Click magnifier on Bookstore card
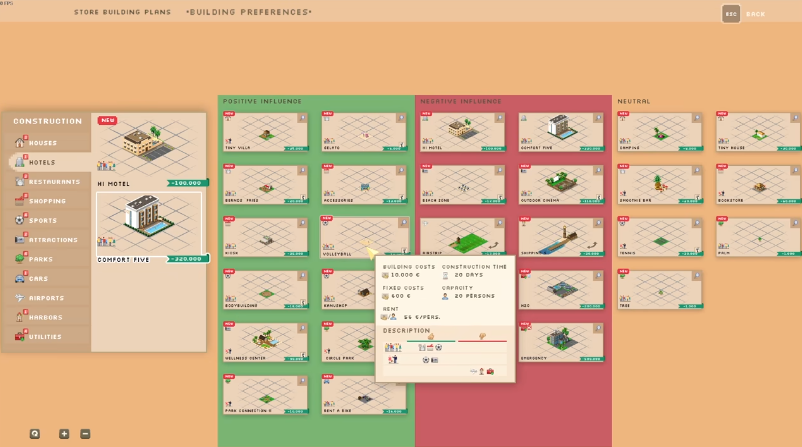The width and height of the screenshot is (802, 447). tap(795, 170)
